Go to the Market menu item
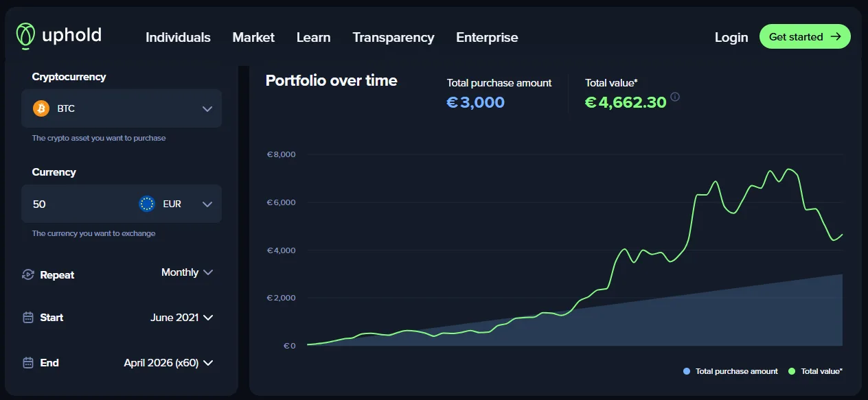Image resolution: width=868 pixels, height=400 pixels. [x=253, y=38]
